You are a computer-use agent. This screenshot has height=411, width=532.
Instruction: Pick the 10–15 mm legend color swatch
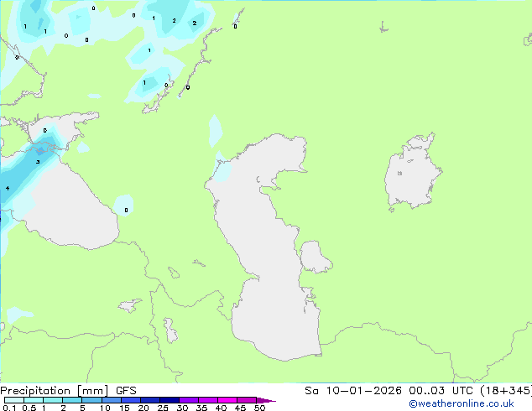[x=112, y=400]
